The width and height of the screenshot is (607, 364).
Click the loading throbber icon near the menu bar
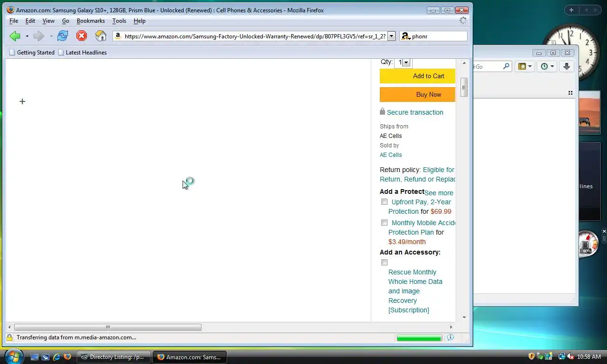[463, 21]
